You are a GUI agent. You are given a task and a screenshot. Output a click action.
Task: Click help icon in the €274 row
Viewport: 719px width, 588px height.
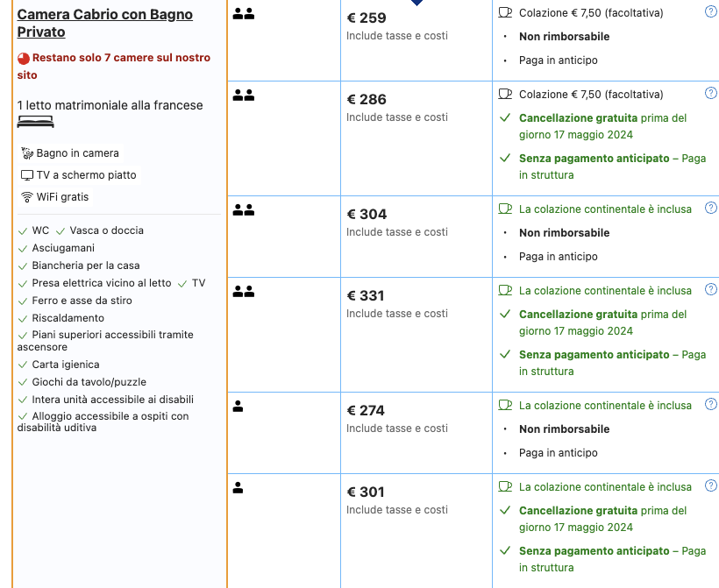click(710, 404)
